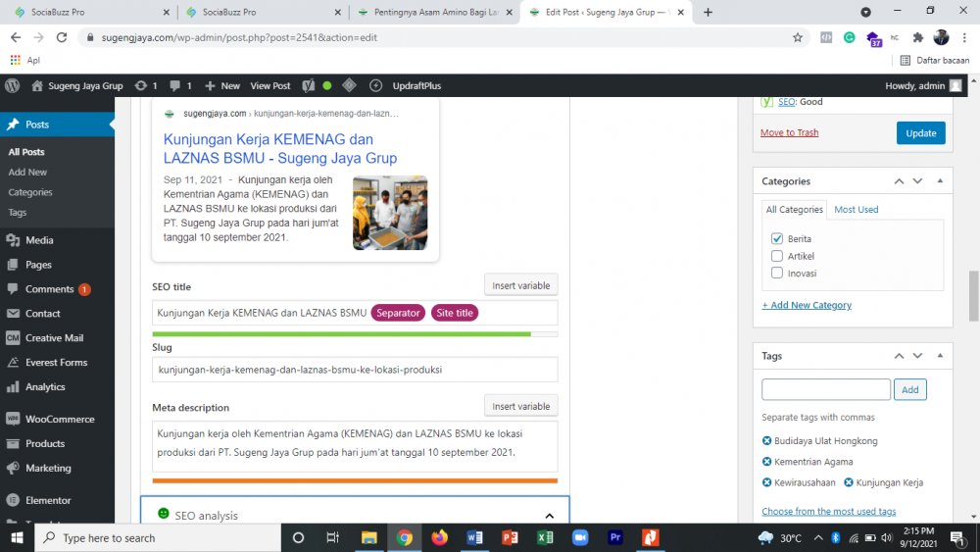This screenshot has height=552, width=980.
Task: Click the Site title variable pill
Action: 455,313
